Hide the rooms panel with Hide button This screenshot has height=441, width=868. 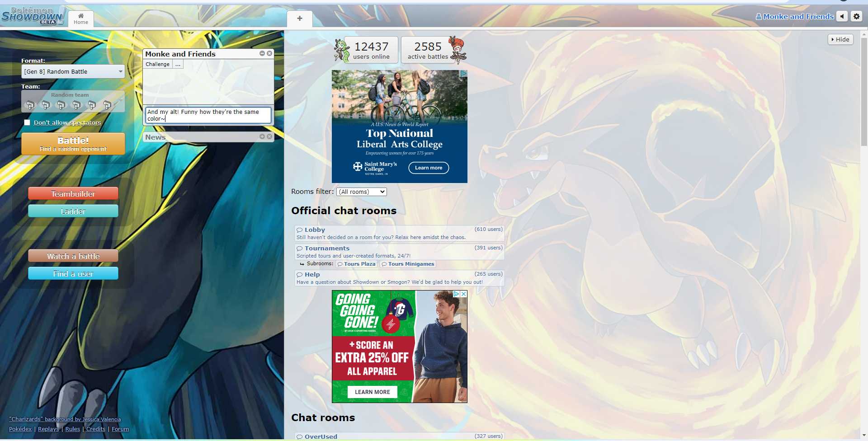pyautogui.click(x=840, y=39)
